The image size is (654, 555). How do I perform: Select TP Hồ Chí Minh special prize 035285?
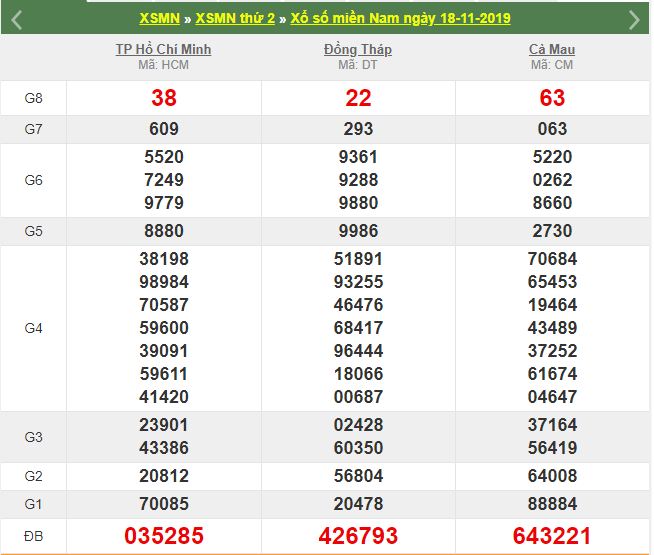tap(164, 536)
